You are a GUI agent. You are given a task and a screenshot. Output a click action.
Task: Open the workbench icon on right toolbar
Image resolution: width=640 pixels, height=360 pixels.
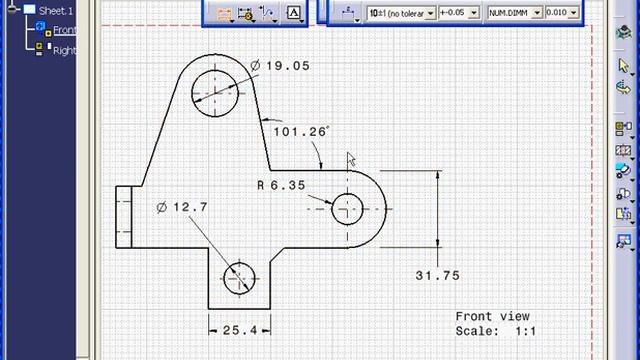coord(623,31)
